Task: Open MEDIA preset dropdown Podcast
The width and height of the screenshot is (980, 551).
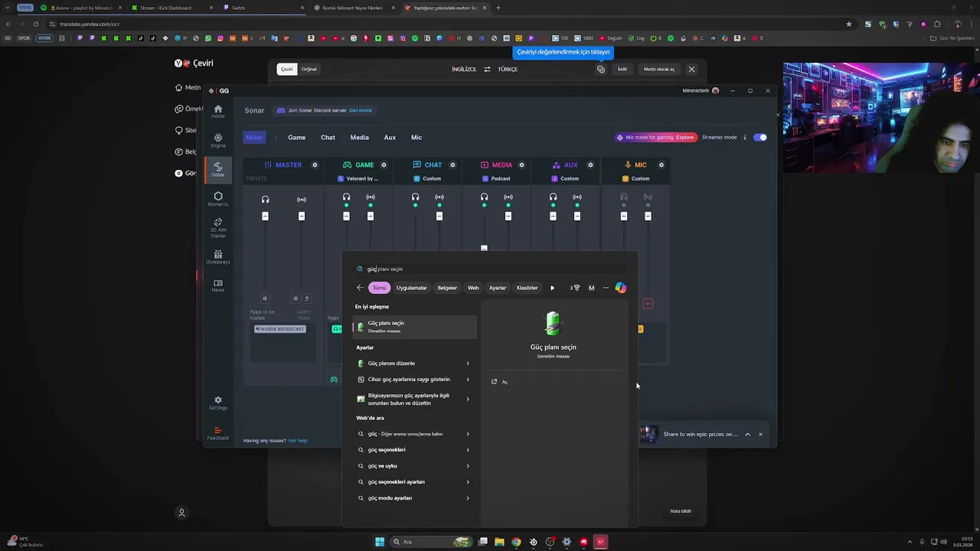Action: (x=496, y=178)
